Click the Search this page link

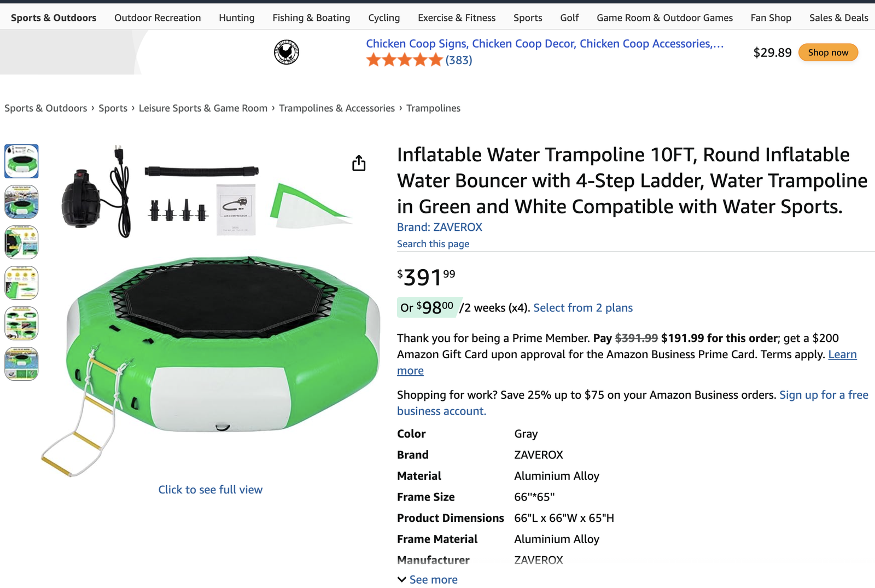pos(433,243)
